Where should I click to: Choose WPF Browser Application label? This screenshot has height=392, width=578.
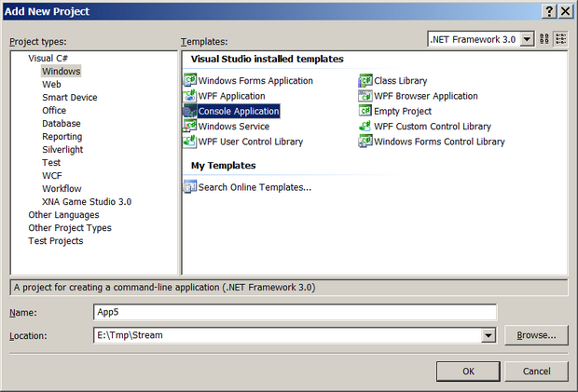(x=426, y=96)
